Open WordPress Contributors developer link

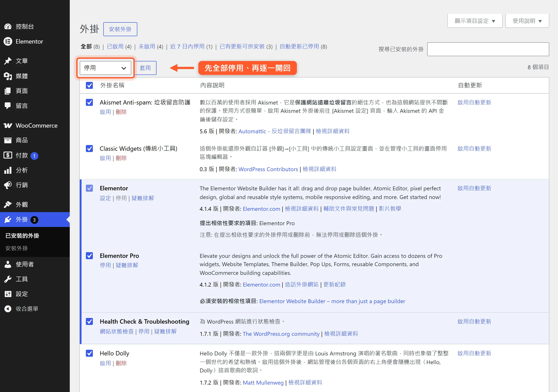tap(268, 169)
